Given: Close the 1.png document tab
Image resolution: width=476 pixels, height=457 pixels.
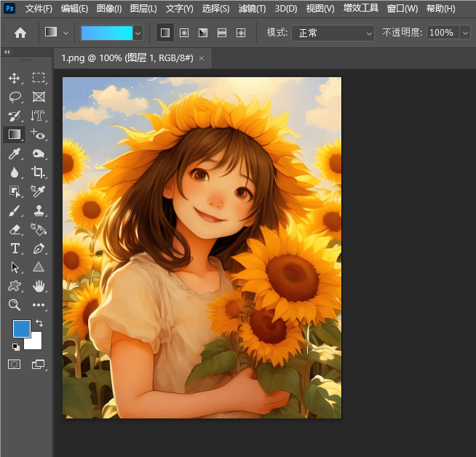Looking at the screenshot, I should (202, 57).
